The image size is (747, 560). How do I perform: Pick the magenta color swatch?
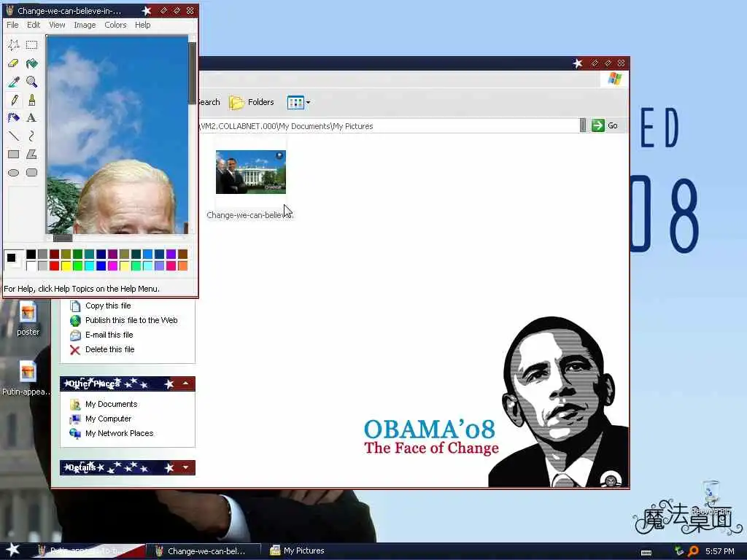[x=112, y=265]
